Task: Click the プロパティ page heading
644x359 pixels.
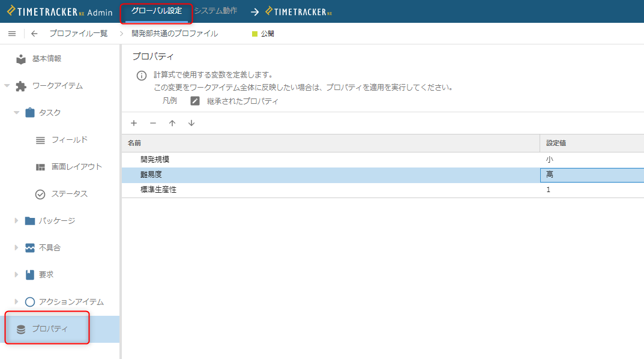Action: [x=153, y=56]
